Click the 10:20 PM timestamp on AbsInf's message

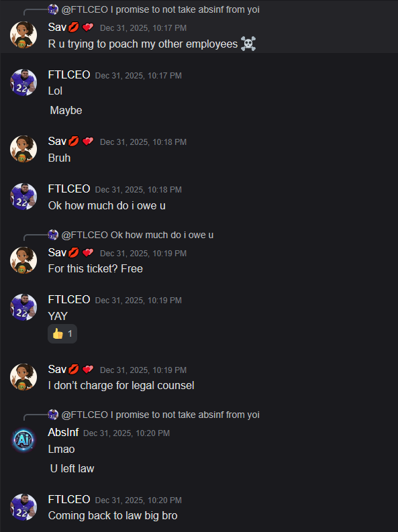point(127,433)
